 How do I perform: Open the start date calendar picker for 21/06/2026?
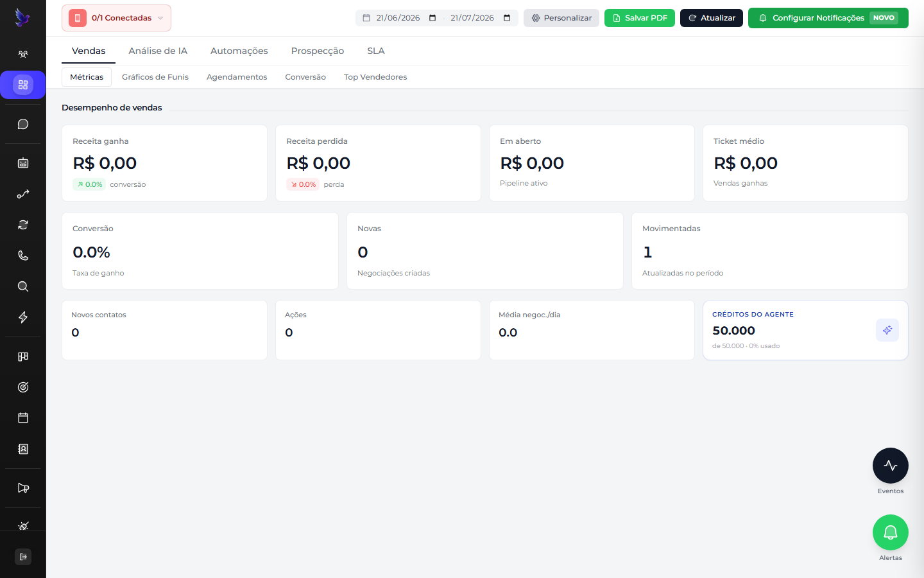(x=432, y=18)
